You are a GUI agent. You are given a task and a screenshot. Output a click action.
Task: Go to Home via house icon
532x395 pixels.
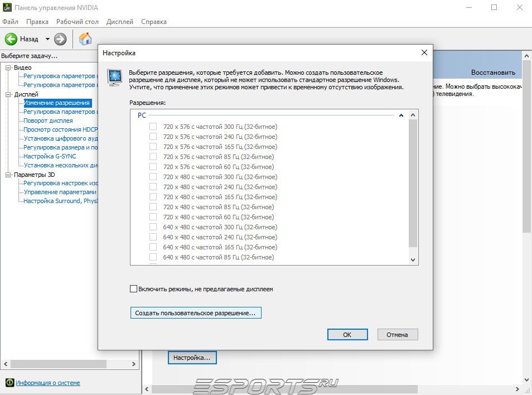click(85, 38)
